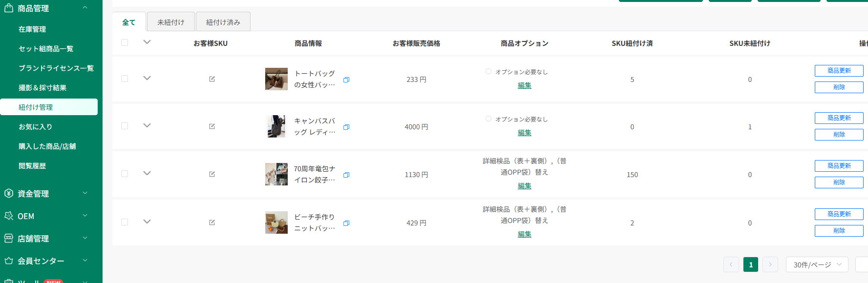
Task: Click the 資金管理 yen icon
Action: (x=9, y=193)
